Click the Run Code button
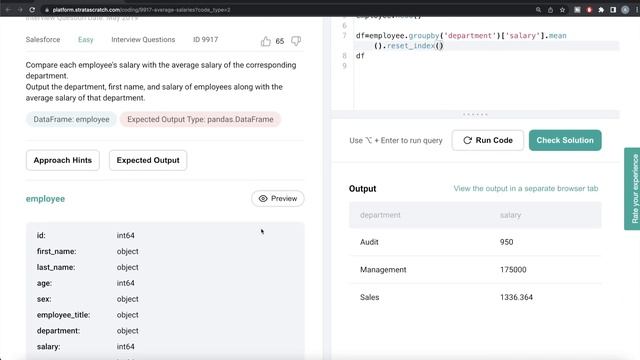 [487, 140]
